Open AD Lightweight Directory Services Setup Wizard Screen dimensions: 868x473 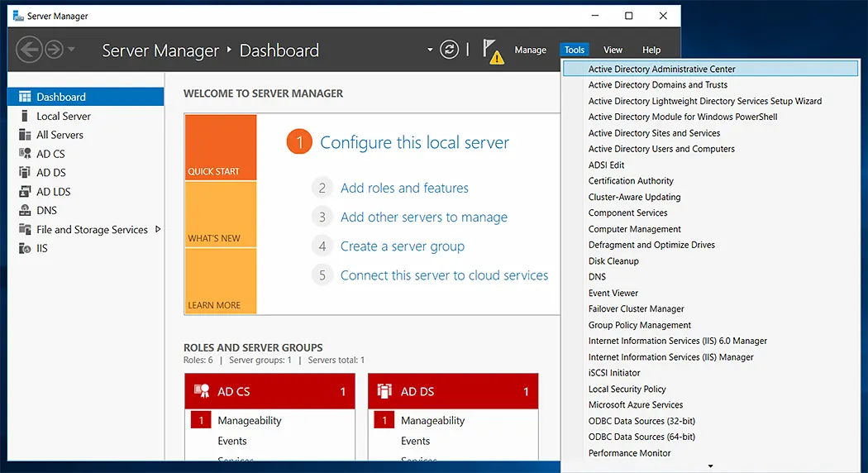pos(710,101)
